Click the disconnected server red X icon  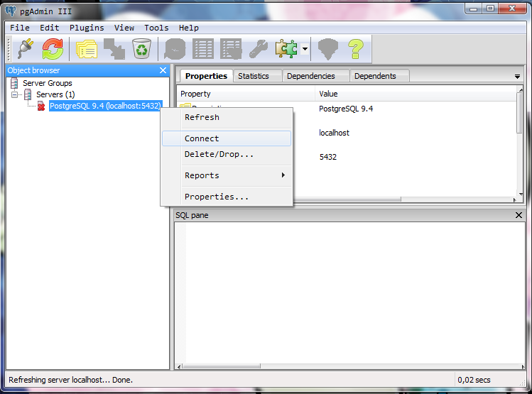coord(41,106)
